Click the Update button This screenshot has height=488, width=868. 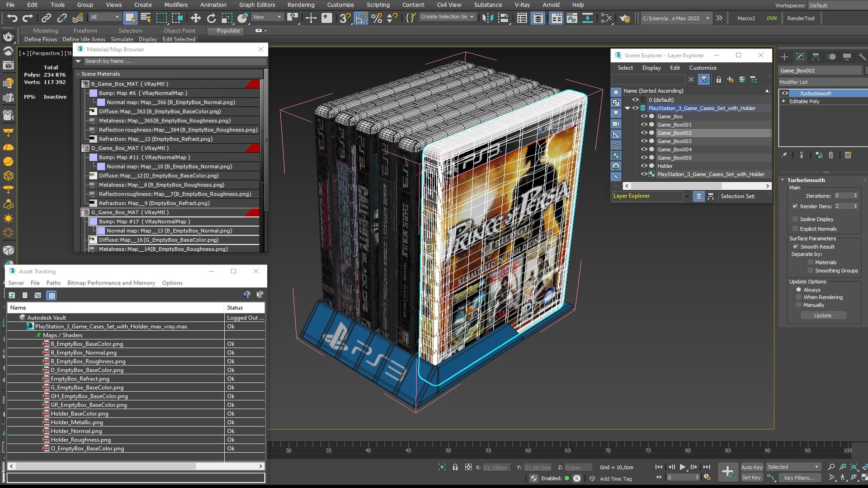823,315
